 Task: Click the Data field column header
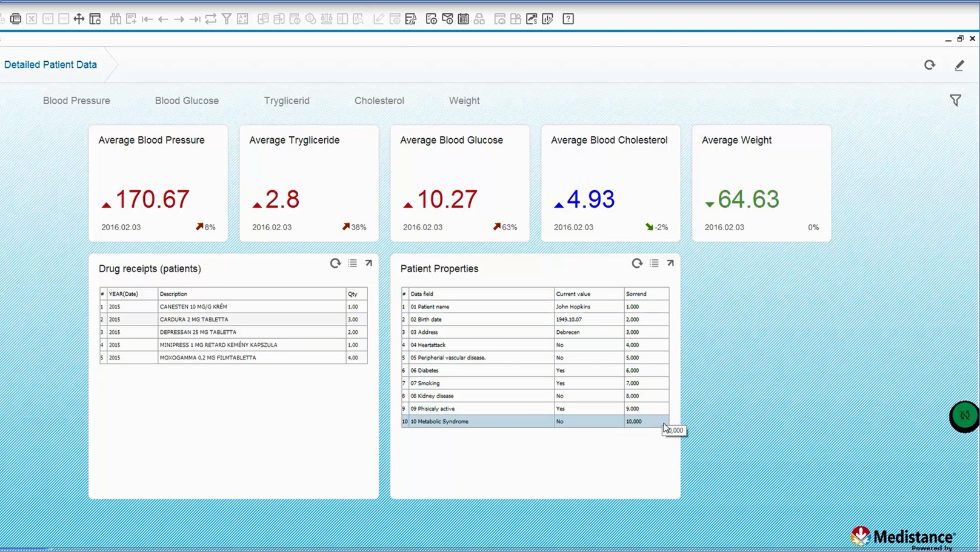click(481, 294)
